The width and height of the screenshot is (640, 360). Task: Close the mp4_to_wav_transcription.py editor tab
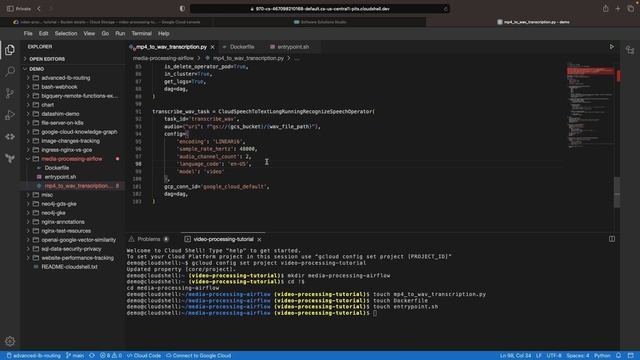[213, 47]
